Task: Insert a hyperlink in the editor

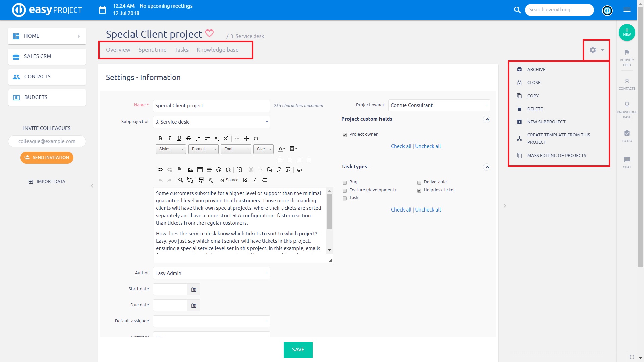Action: click(x=160, y=170)
